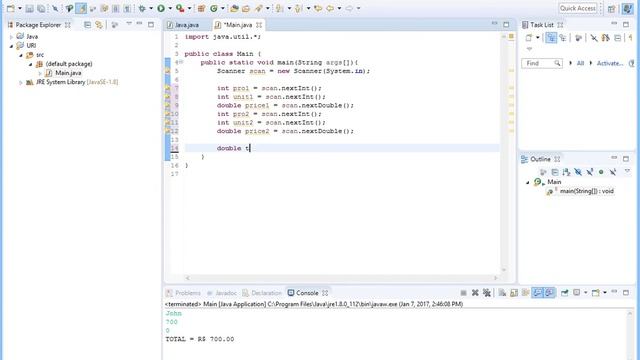640x360 pixels.
Task: Click New Task icon in Task List
Action: pyautogui.click(x=529, y=38)
